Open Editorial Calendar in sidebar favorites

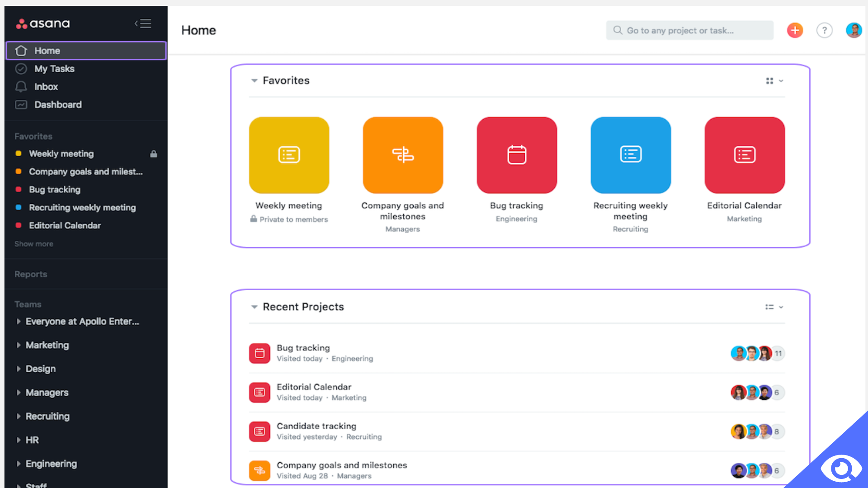pyautogui.click(x=65, y=225)
